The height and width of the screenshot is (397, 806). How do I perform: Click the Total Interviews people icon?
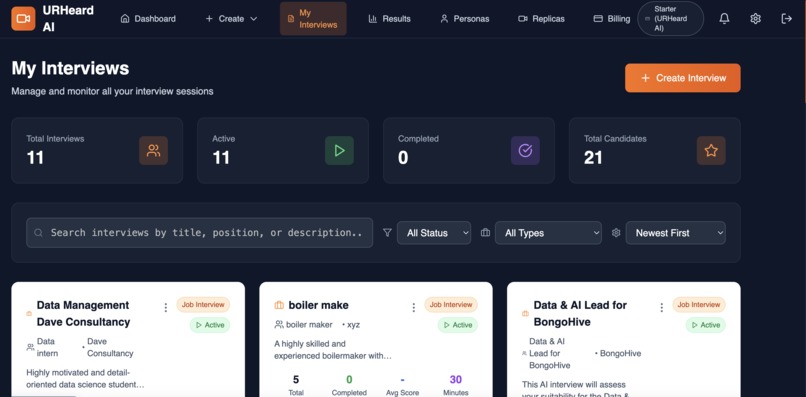pyautogui.click(x=153, y=151)
